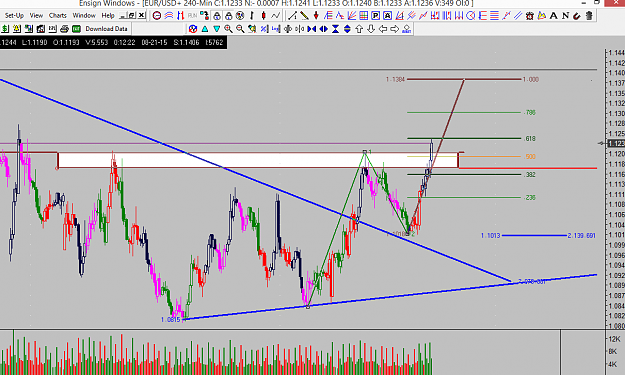Click the 08-21-15 date in info bar
Screen dimensions: 625x375
pyautogui.click(x=154, y=42)
